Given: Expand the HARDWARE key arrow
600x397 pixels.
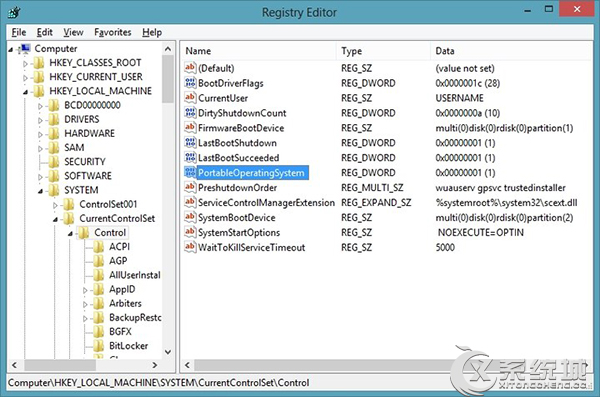Looking at the screenshot, I should click(x=40, y=134).
